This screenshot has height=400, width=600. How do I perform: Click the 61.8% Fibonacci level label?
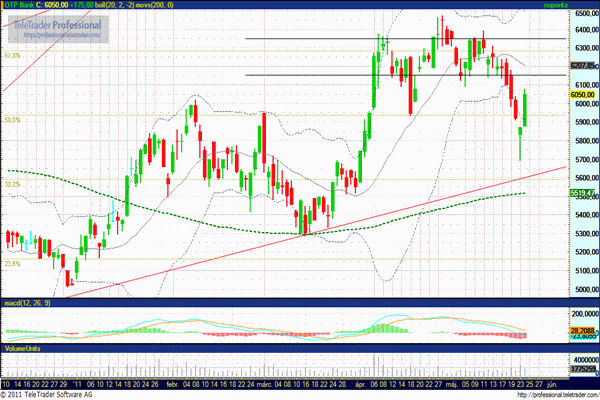coord(13,56)
